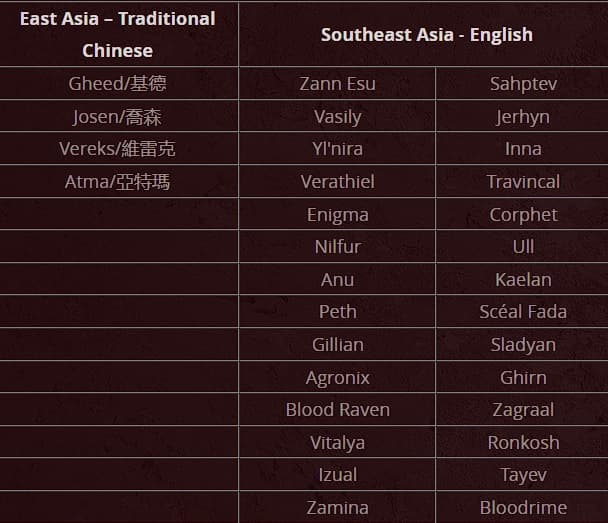Image resolution: width=608 pixels, height=523 pixels.
Task: Select the Southeast Asia - English header
Action: click(426, 34)
